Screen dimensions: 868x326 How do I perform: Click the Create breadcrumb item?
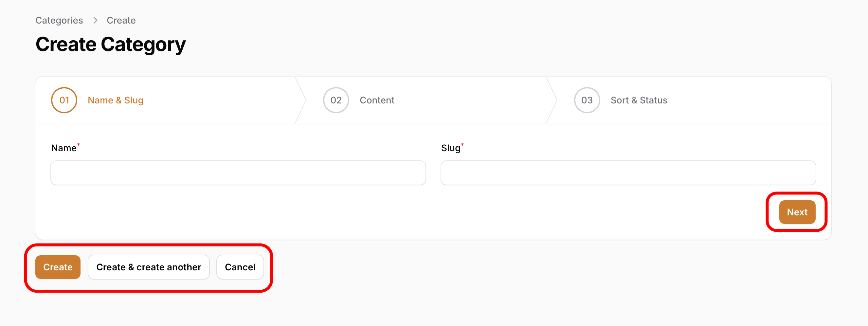(121, 20)
